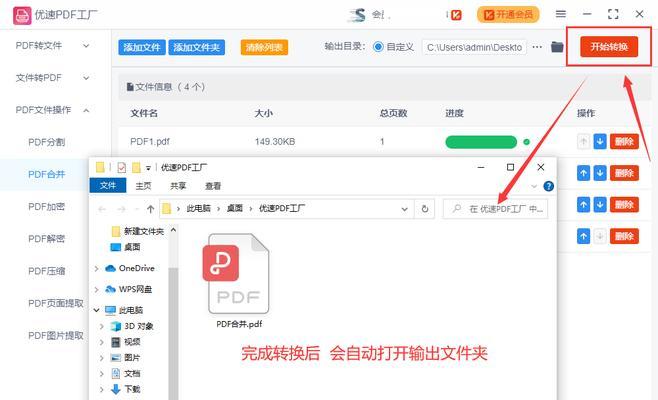The image size is (658, 400).
Task: Click the up-directory arrow in File Explorer
Action: [151, 209]
